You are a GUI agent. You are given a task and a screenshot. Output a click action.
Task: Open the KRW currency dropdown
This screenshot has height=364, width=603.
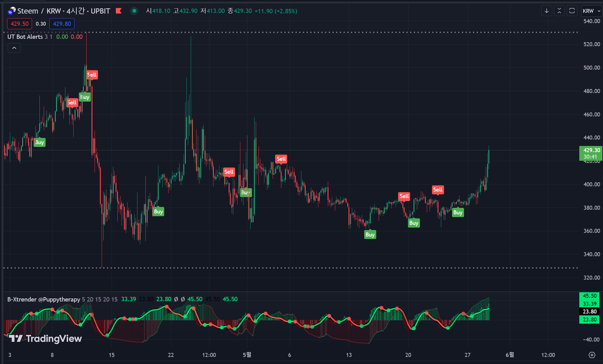click(591, 11)
